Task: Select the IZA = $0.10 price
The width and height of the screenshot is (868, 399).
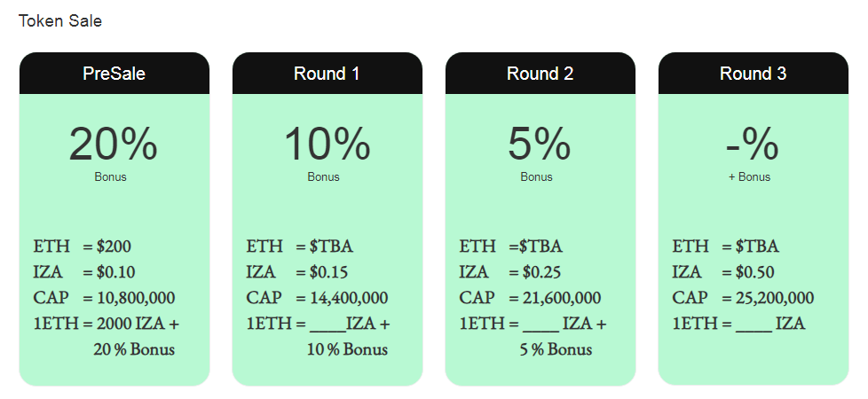Action: coord(84,272)
